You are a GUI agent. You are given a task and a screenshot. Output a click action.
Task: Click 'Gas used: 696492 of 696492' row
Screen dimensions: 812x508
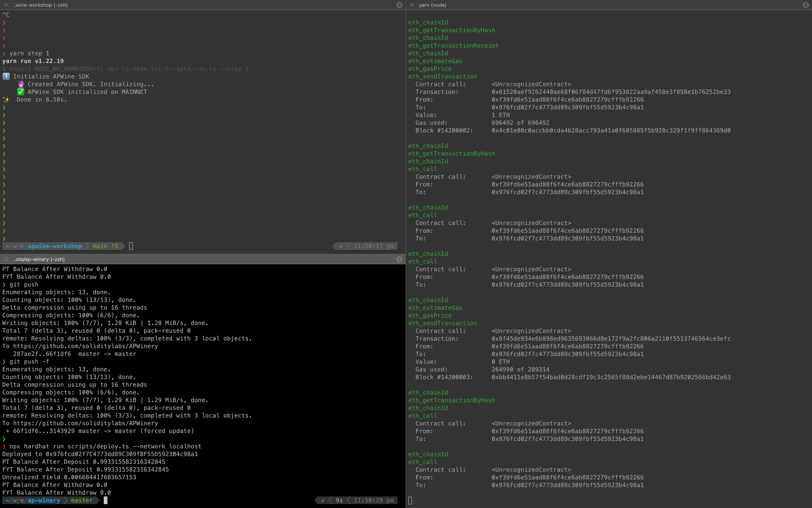483,123
